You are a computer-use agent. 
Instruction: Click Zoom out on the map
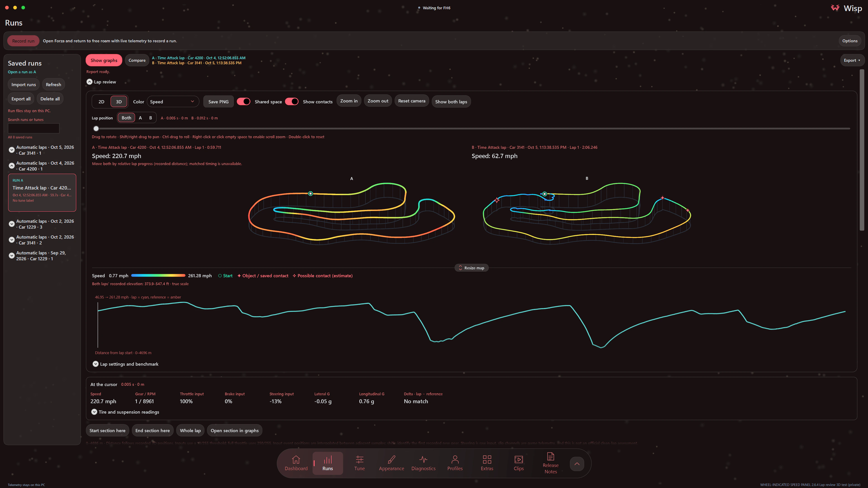pos(378,101)
